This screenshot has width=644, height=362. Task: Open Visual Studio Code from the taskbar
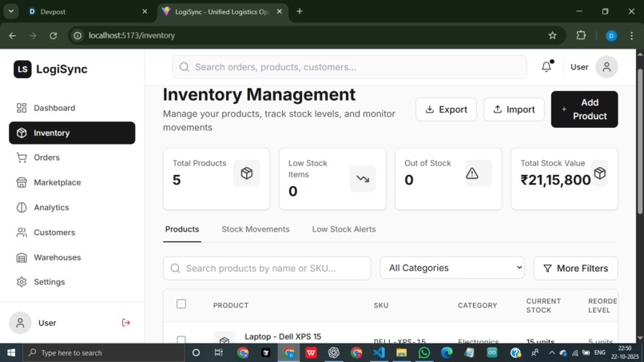coord(379,352)
